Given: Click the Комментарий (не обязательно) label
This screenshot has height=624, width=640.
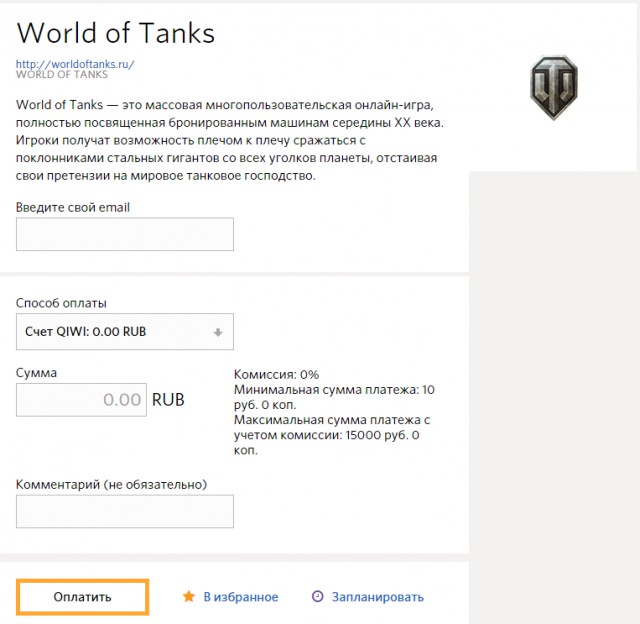Looking at the screenshot, I should tap(111, 484).
